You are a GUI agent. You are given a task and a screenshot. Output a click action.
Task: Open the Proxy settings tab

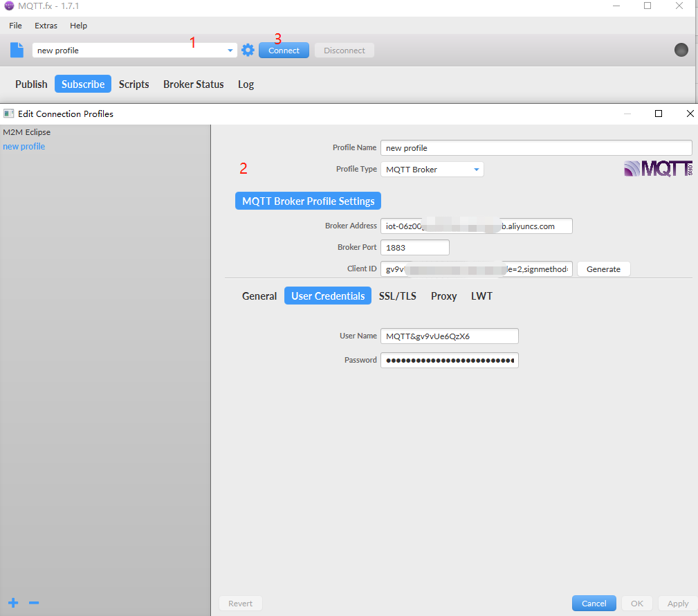(x=444, y=296)
